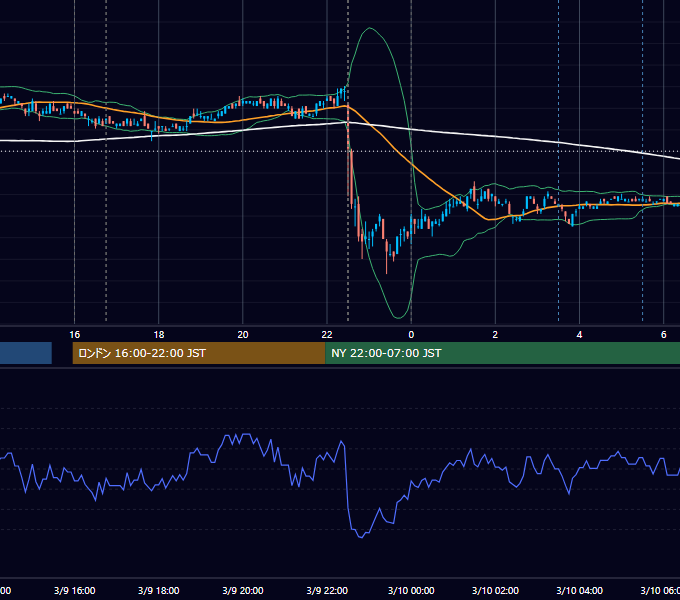Click the 3/9 16:00 time label
The image size is (680, 600).
point(75,590)
